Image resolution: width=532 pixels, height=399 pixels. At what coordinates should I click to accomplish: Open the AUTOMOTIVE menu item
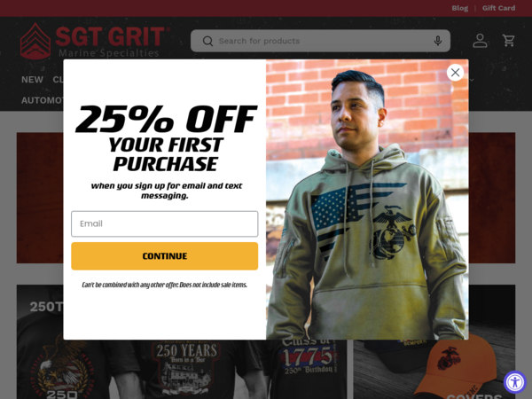[x=42, y=100]
